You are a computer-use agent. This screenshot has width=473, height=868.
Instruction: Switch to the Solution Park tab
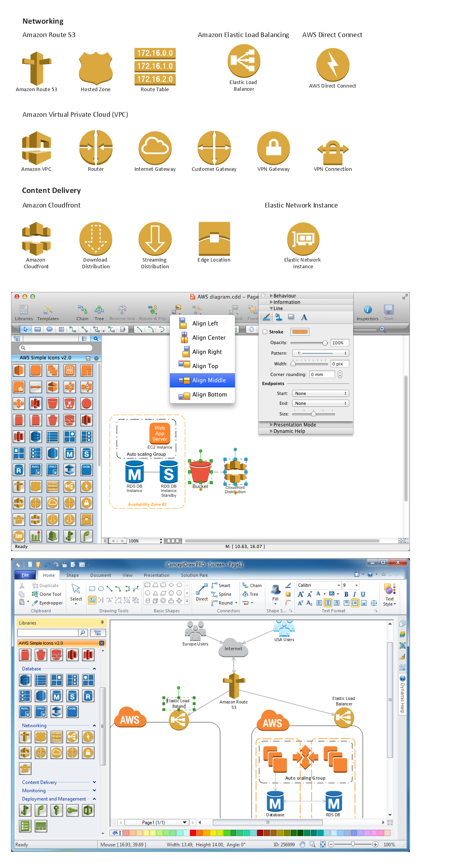194,575
